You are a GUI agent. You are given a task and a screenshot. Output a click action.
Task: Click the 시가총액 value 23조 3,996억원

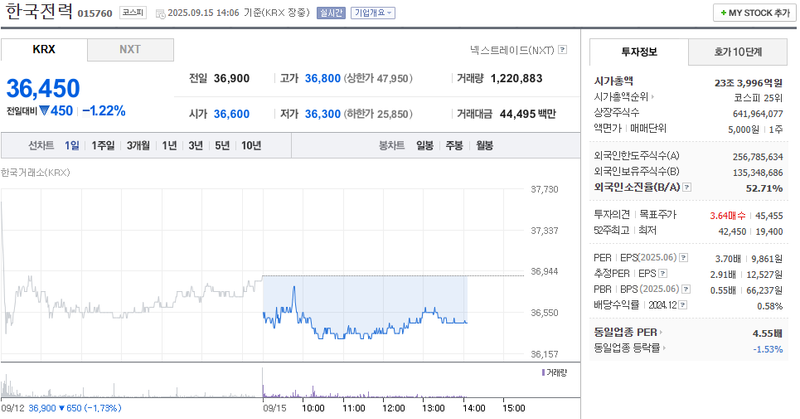(x=748, y=83)
